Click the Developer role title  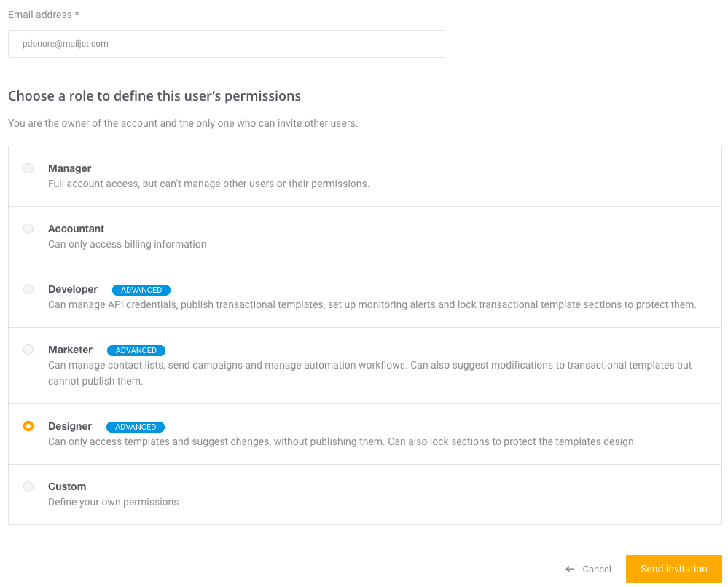point(73,290)
